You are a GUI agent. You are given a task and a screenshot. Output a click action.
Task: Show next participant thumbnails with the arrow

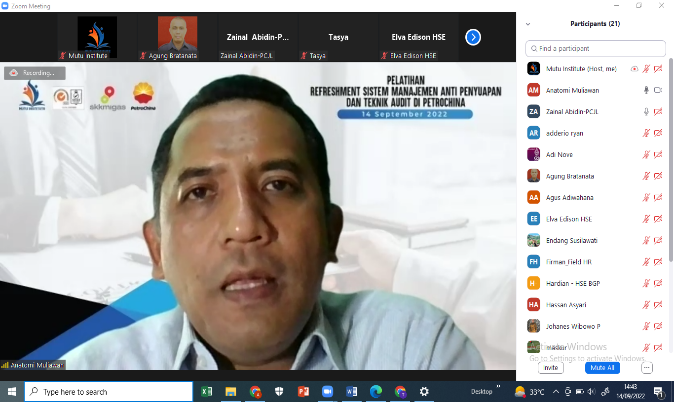[x=473, y=37]
